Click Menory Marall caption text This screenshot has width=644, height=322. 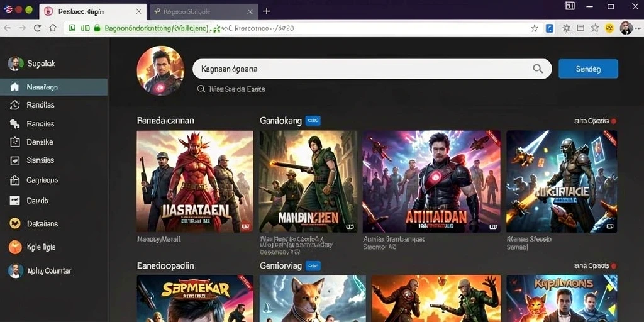(x=158, y=239)
